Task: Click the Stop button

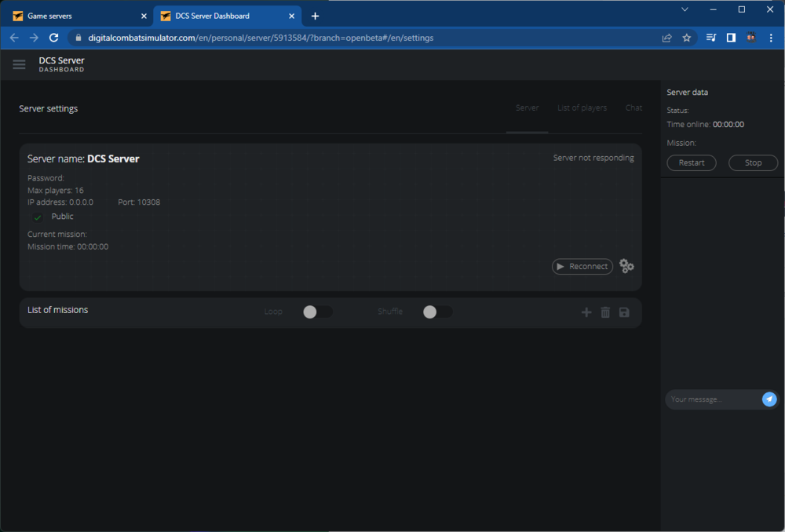Action: click(x=753, y=162)
